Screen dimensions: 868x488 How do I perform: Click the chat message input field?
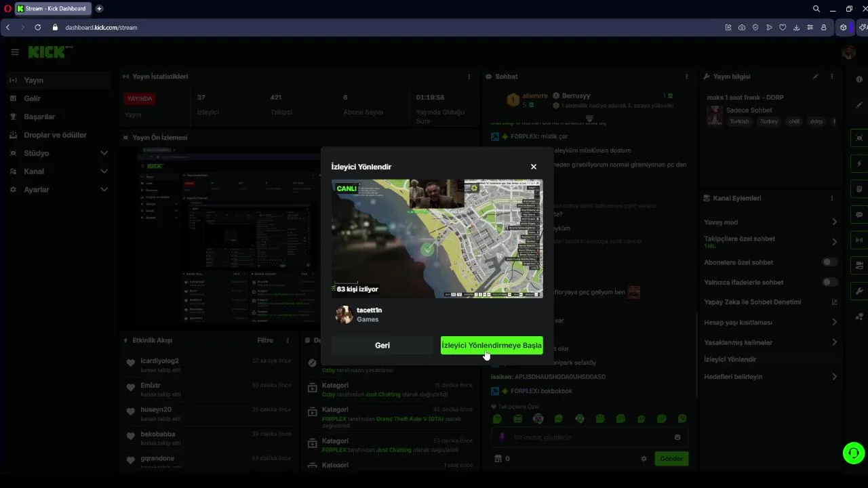click(590, 437)
